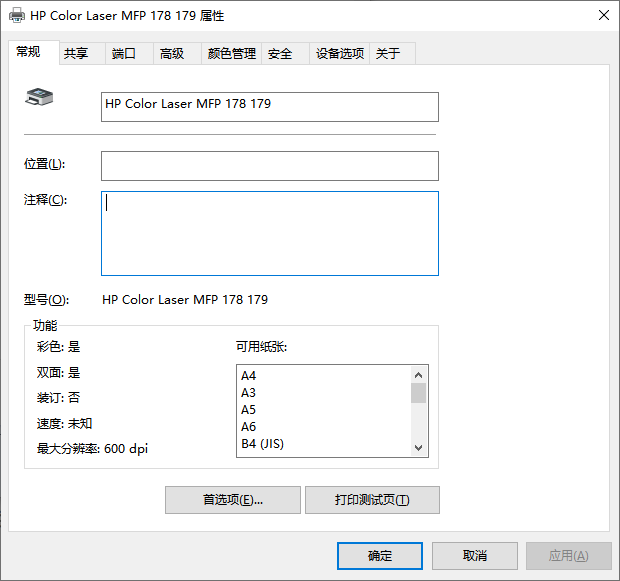Open 首选项(E)... preferences
Image resolution: width=620 pixels, height=581 pixels.
coord(232,500)
